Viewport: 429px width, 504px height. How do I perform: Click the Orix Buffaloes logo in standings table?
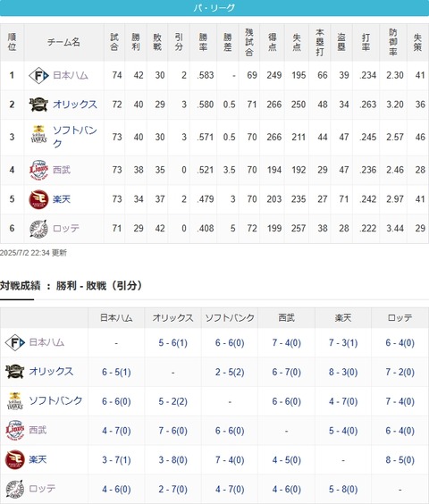click(x=38, y=105)
